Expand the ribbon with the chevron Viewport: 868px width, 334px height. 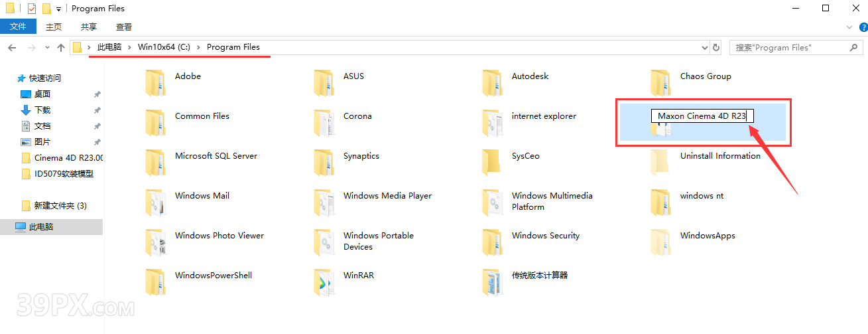(849, 27)
